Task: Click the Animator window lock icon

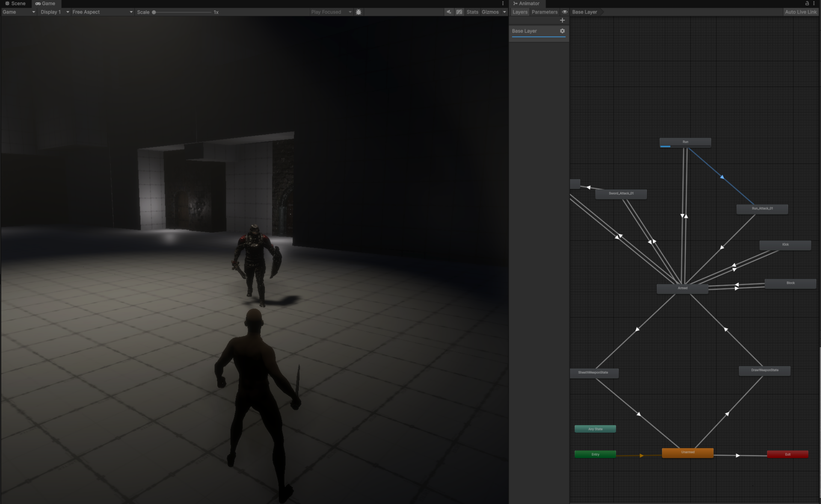Action: coord(807,3)
